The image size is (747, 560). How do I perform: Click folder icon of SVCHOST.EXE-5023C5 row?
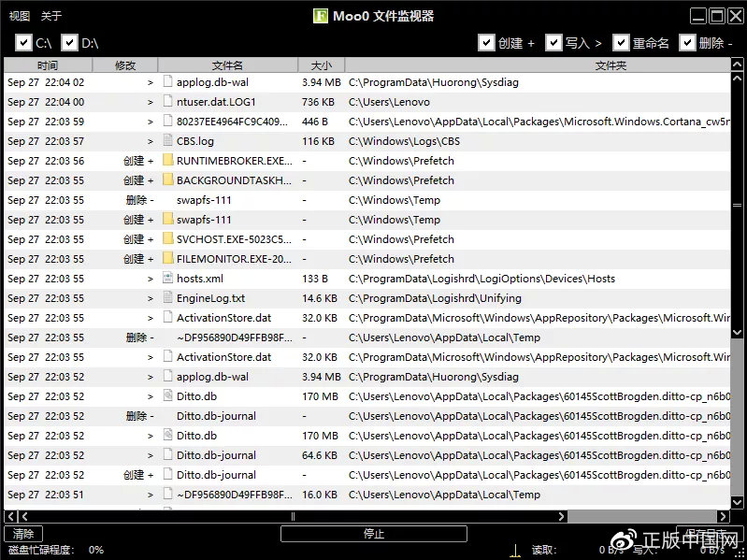(167, 238)
